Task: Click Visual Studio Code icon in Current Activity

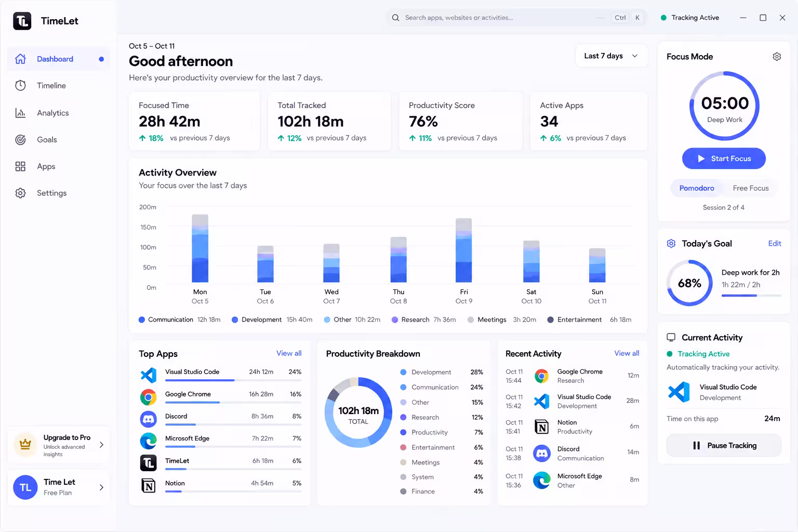Action: click(679, 392)
